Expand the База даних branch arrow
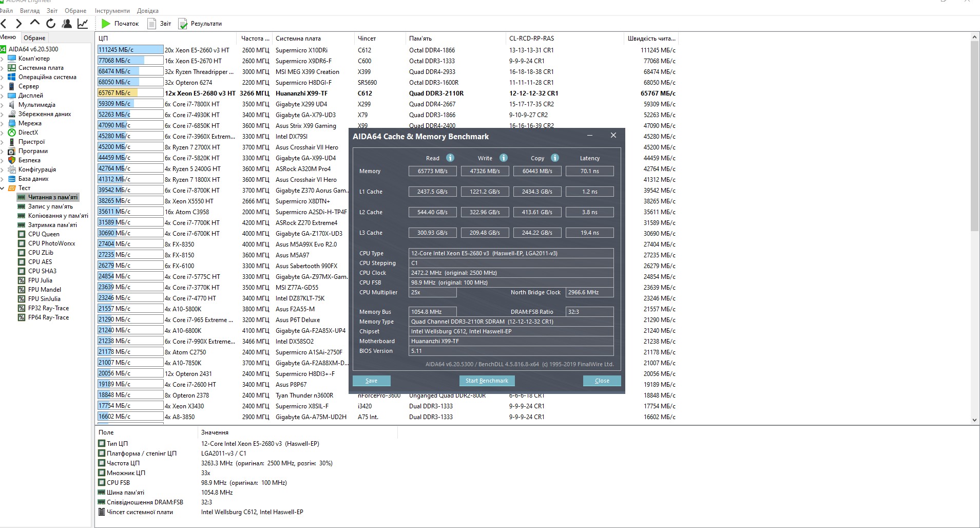 pyautogui.click(x=3, y=179)
